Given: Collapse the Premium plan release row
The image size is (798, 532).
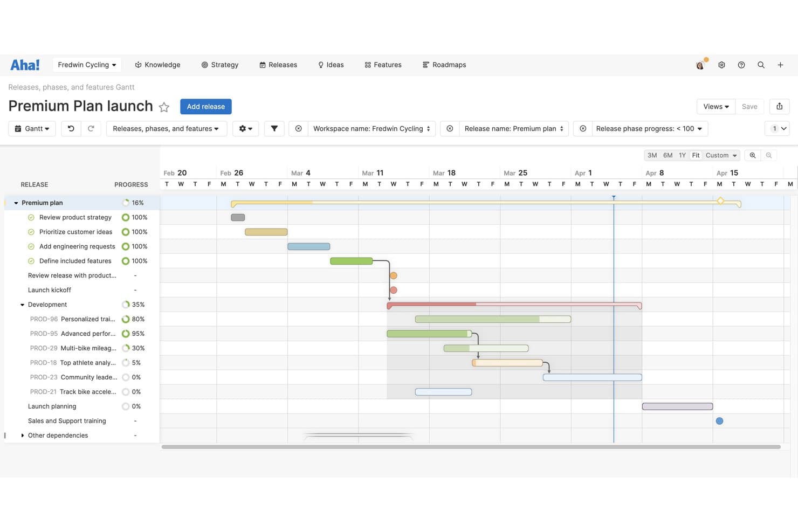Looking at the screenshot, I should (16, 203).
